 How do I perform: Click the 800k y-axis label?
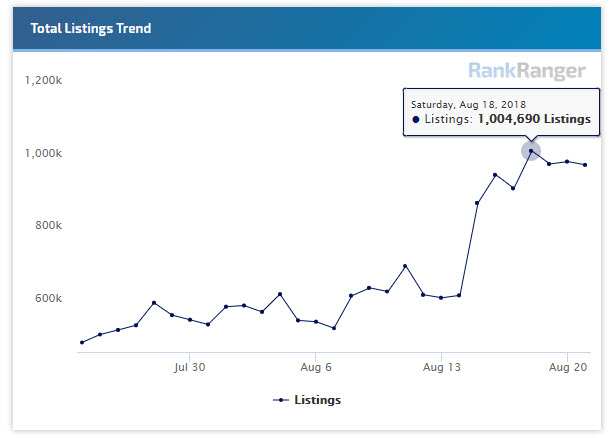tap(46, 226)
